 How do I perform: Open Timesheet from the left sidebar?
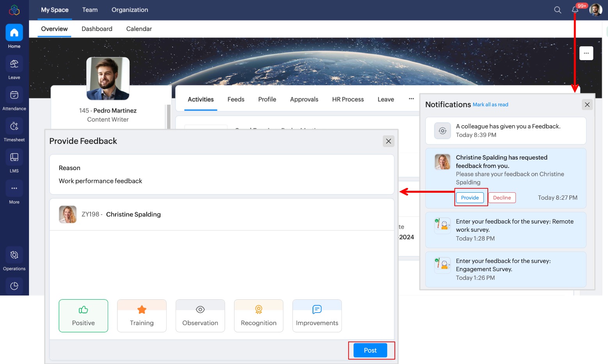click(x=14, y=130)
